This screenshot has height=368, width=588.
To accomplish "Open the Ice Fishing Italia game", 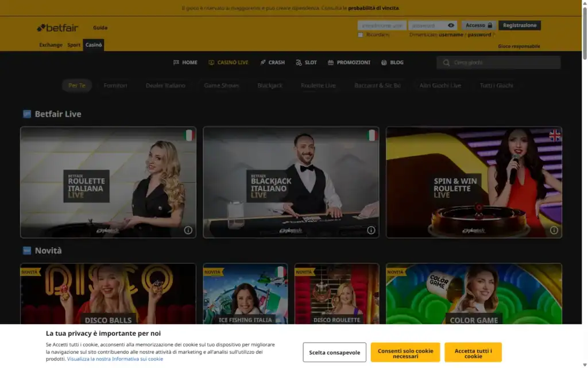I will [x=245, y=294].
